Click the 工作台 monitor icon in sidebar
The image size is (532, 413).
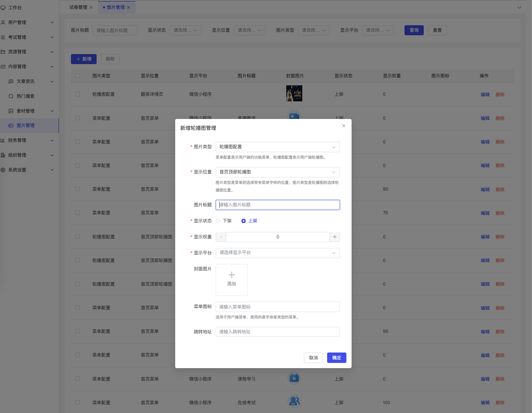click(x=3, y=8)
